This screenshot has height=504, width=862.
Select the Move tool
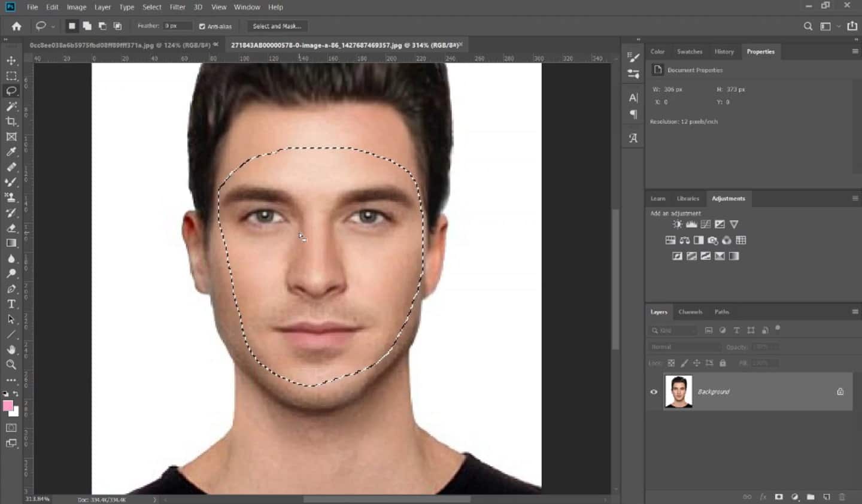(x=11, y=60)
